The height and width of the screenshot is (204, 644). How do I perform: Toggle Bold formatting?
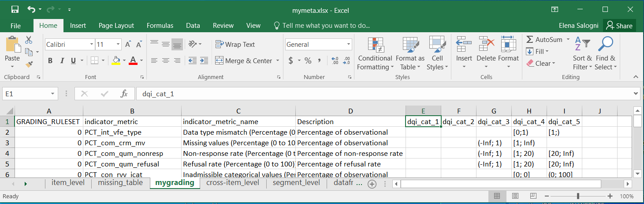(50, 61)
